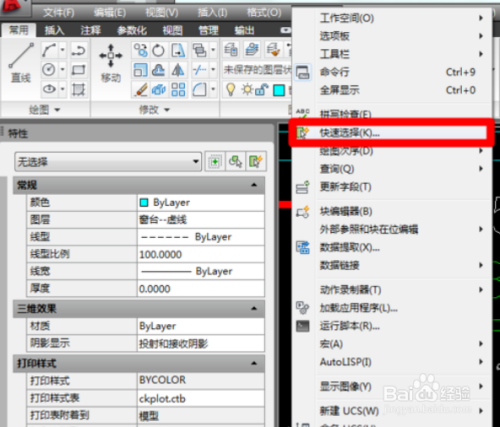Screen dimensions: 500x427
Task: Collapse the 常规 properties section
Action: (254, 185)
